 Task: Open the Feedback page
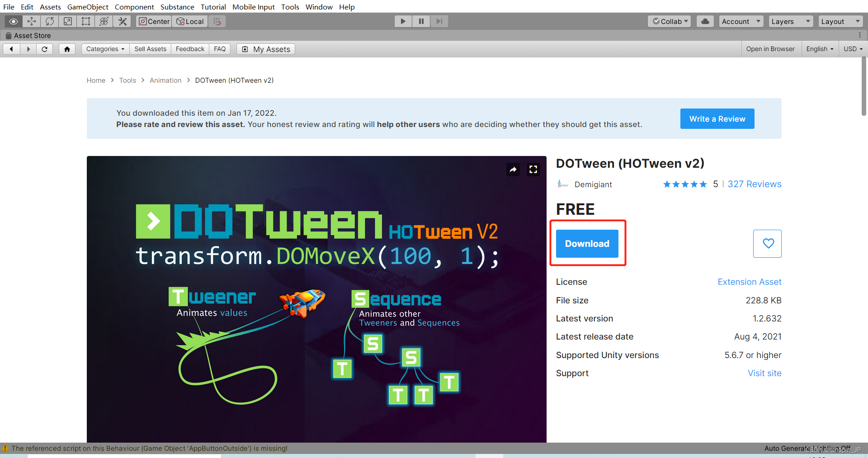[x=190, y=49]
